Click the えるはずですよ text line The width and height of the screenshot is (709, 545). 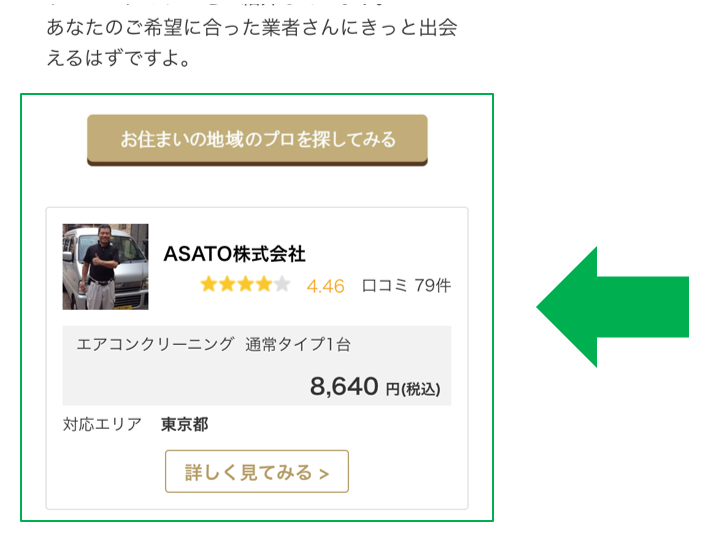120,59
